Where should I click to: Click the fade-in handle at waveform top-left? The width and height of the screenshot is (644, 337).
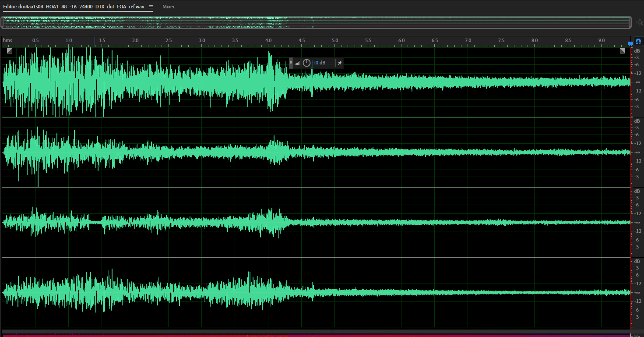9,51
